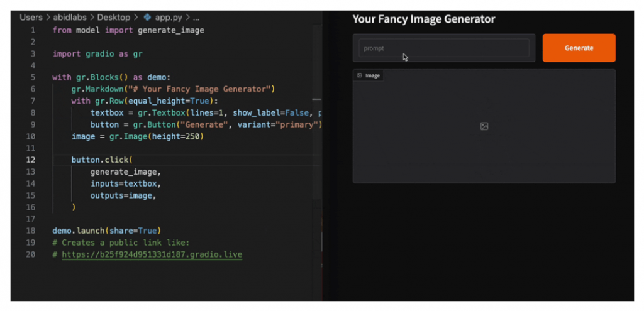This screenshot has width=644, height=311.
Task: Click the Python file icon before app.py
Action: (x=147, y=18)
